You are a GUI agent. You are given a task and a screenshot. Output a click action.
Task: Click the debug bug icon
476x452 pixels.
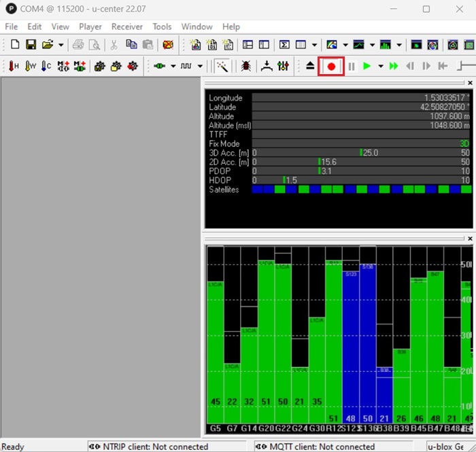245,66
